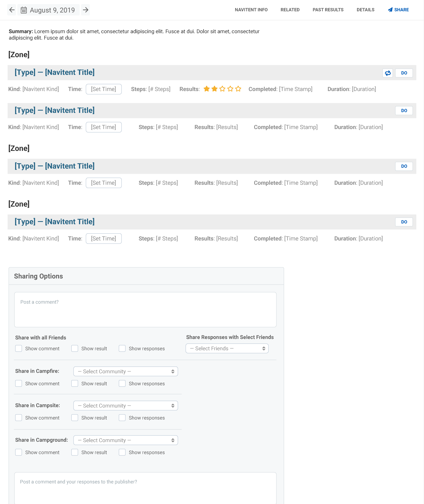Check Show comment under Share in Campground
424x504 pixels.
pos(19,452)
